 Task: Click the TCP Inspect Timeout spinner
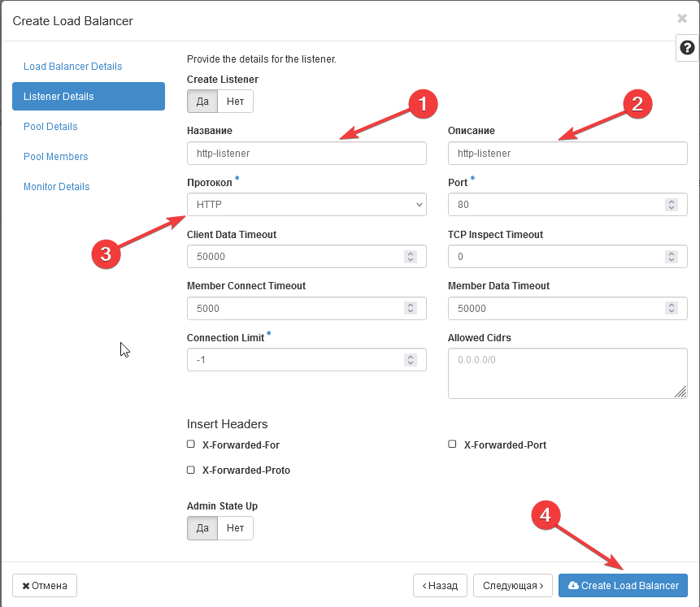point(671,257)
